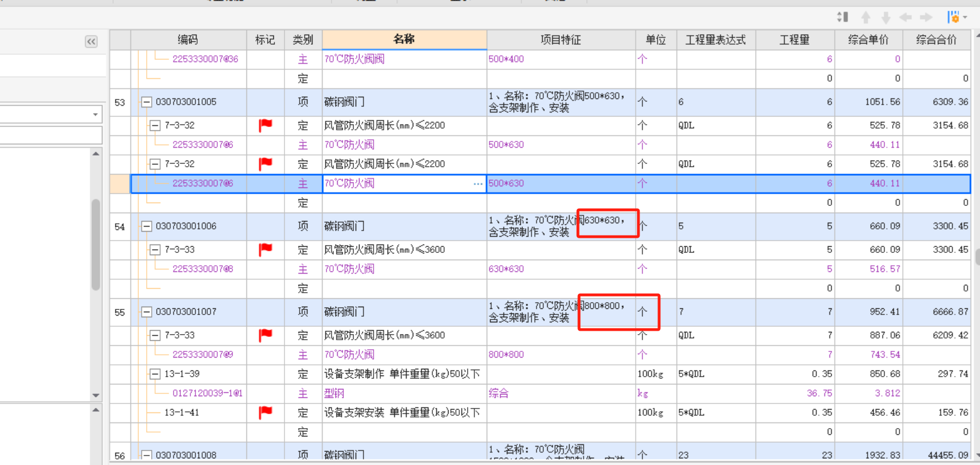Click unit price 3.812
980x465 pixels.
(888, 393)
